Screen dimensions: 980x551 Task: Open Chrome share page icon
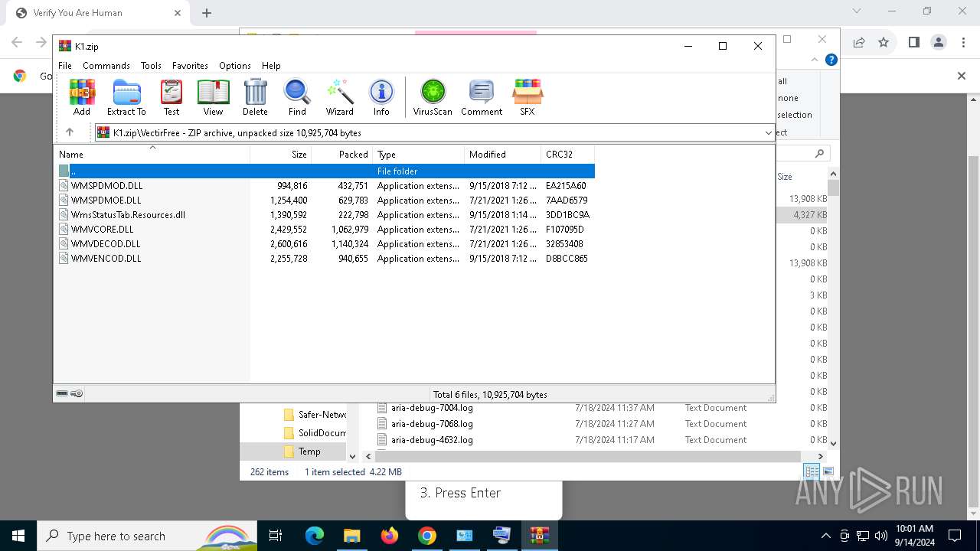859,42
